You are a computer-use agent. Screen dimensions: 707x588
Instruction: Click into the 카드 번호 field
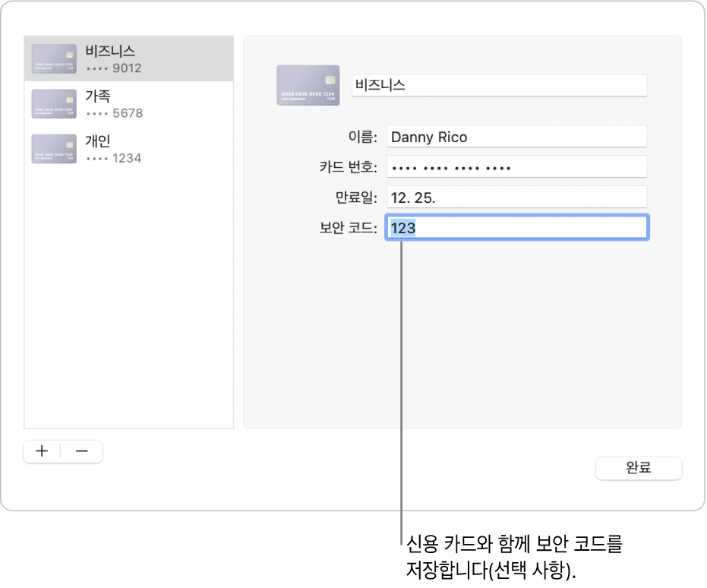click(516, 167)
